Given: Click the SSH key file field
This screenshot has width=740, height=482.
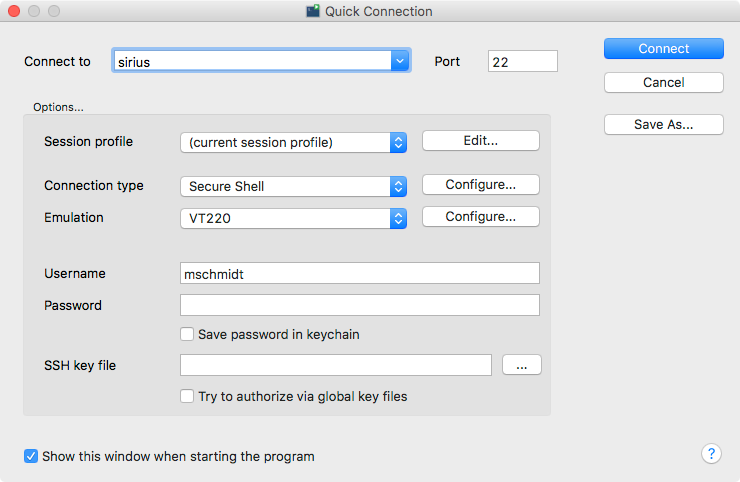Looking at the screenshot, I should click(336, 365).
